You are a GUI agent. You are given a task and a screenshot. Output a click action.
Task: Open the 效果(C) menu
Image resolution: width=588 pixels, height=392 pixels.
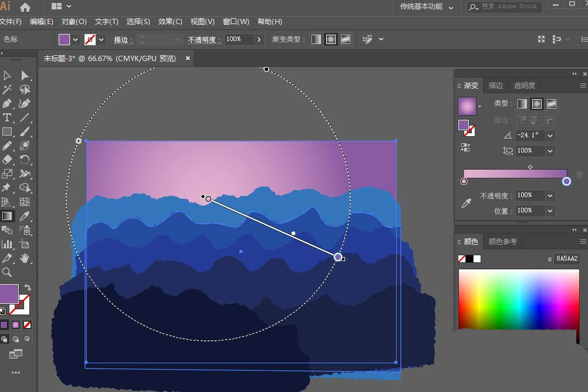(x=170, y=22)
